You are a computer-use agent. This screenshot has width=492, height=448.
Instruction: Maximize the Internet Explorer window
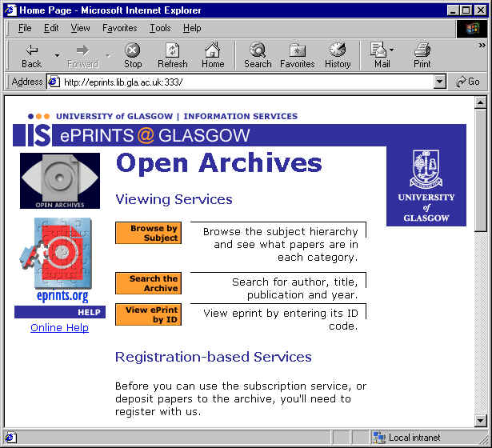pos(466,10)
